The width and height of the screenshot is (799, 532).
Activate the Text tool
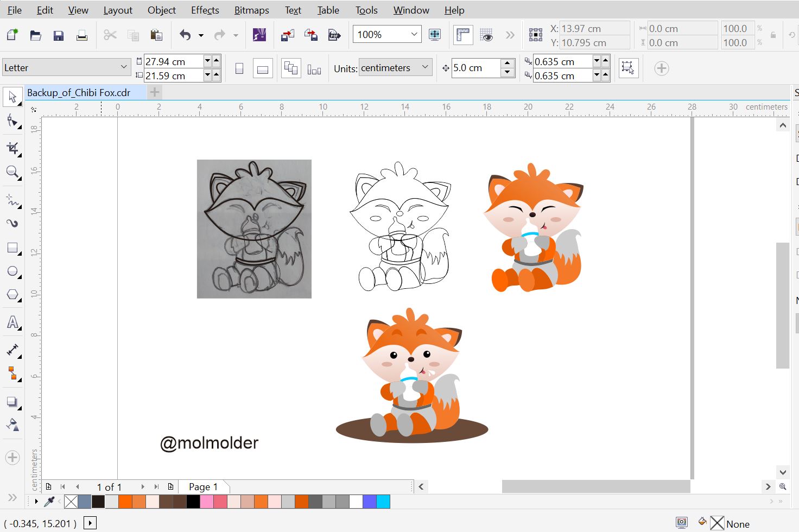coord(12,322)
